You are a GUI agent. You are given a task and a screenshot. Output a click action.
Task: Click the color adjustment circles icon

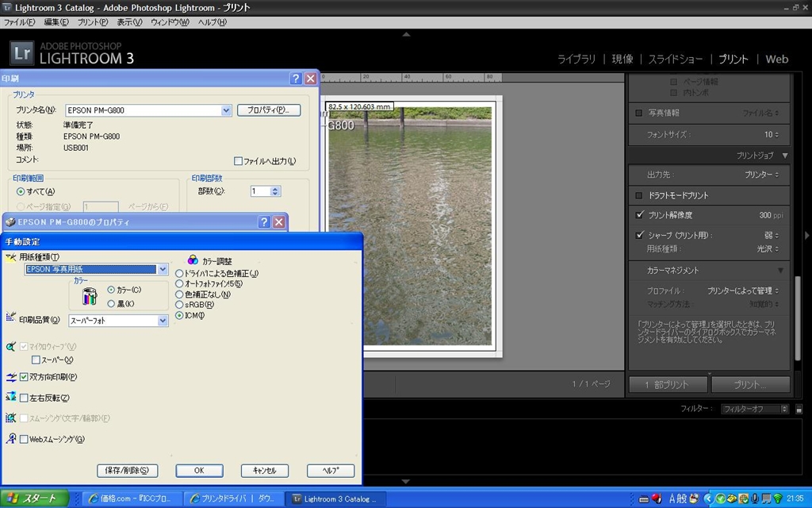coord(193,260)
